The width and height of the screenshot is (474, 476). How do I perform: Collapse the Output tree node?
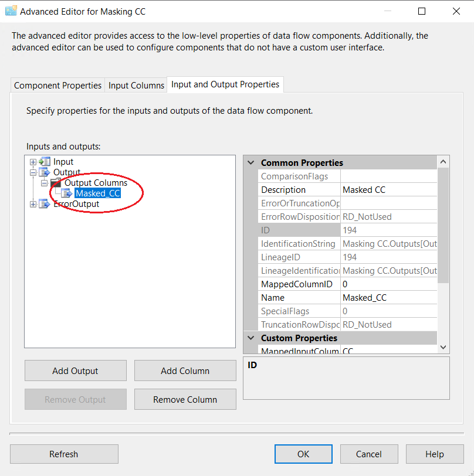pyautogui.click(x=33, y=173)
